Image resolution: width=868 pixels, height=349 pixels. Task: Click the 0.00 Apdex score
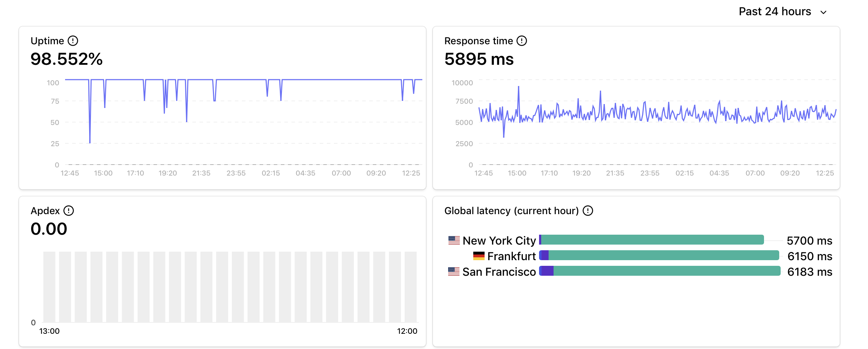click(x=49, y=229)
